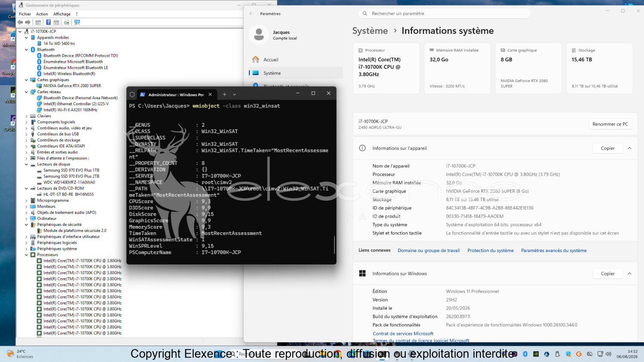
Task: Click the Stockage 15,46 TB card
Action: (599, 68)
